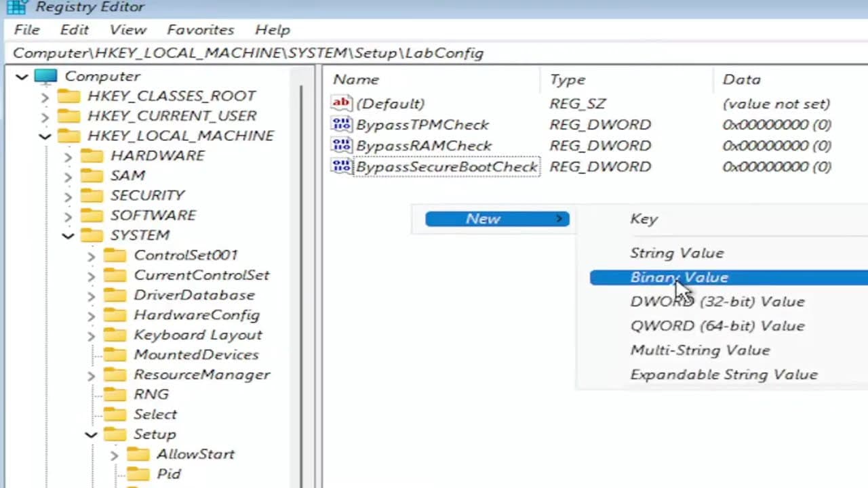
Task: Expand the SOFTWARE key
Action: 68,216
